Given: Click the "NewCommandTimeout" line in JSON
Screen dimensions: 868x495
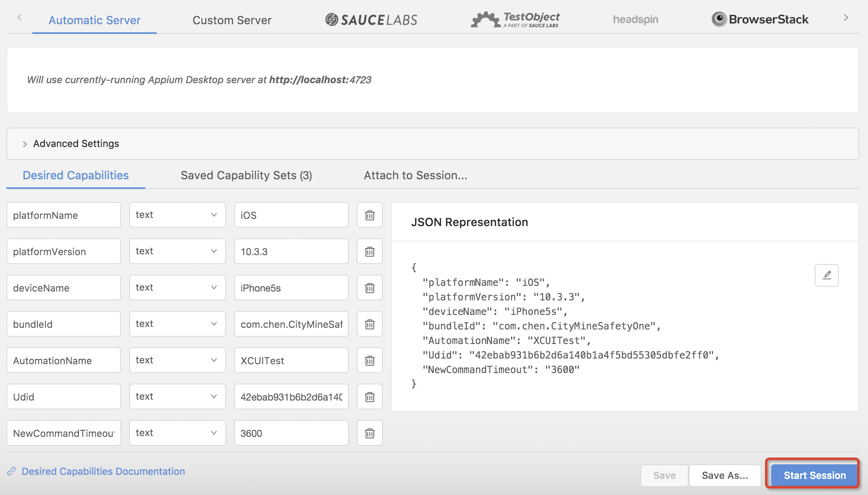Looking at the screenshot, I should (x=501, y=369).
